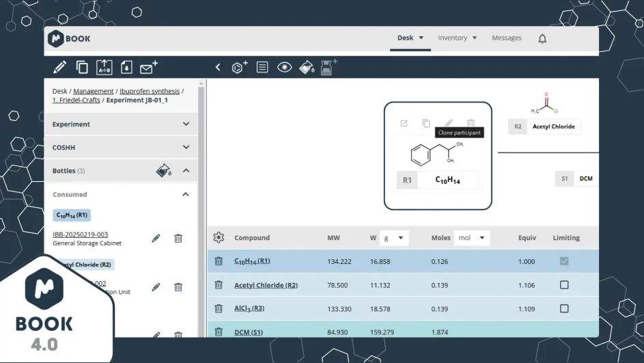Click the trash icon for the Acetyl Chloride (R2) bottle
Image resolution: width=644 pixels, height=363 pixels.
(178, 287)
